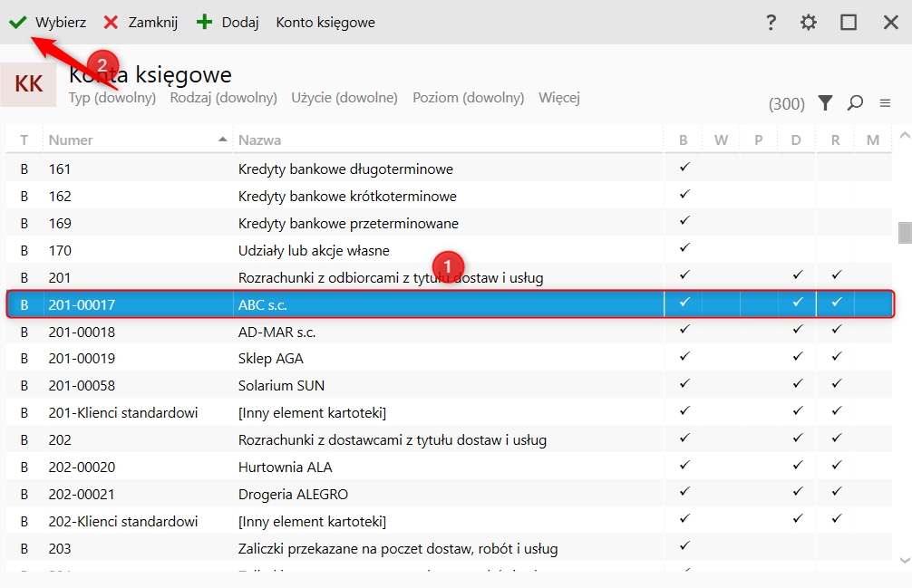Click the Więcej filters link
This screenshot has height=588, width=912.
tap(558, 98)
